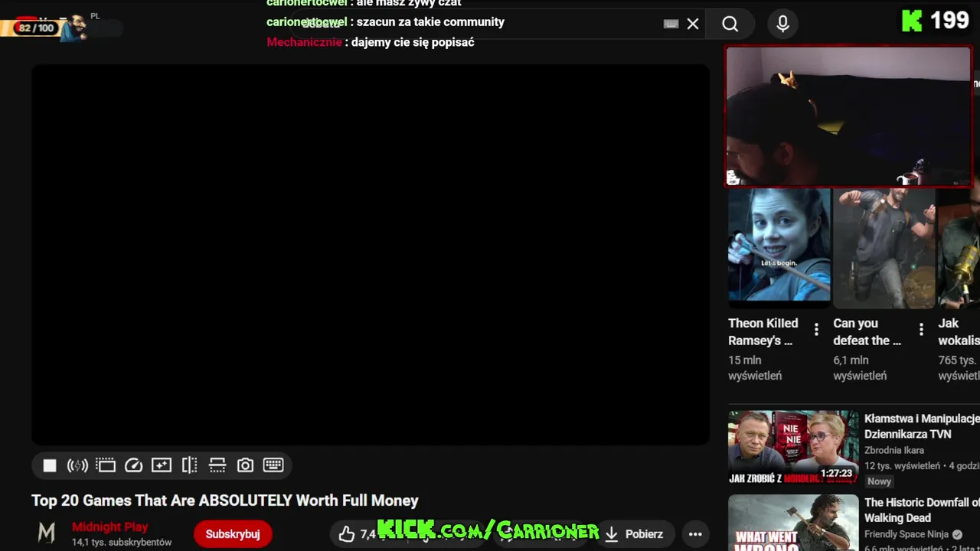Click the flip video mirror icon
The height and width of the screenshot is (551, 980).
pyautogui.click(x=190, y=465)
